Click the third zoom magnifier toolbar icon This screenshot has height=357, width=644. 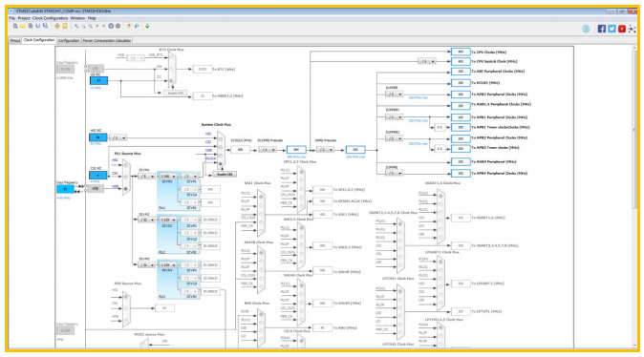[91, 27]
